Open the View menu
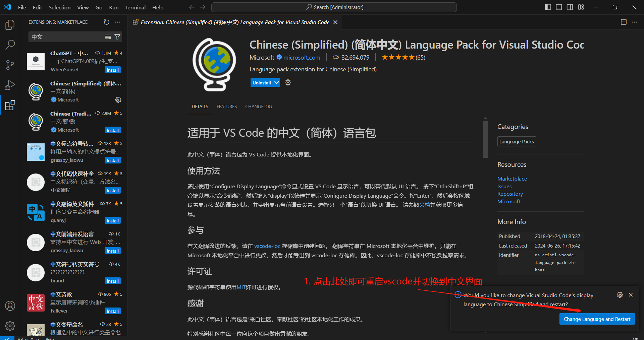This screenshot has width=644, height=340. pos(83,7)
